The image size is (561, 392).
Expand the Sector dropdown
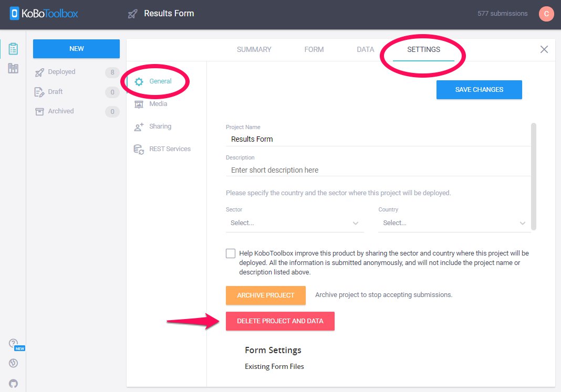(x=295, y=223)
